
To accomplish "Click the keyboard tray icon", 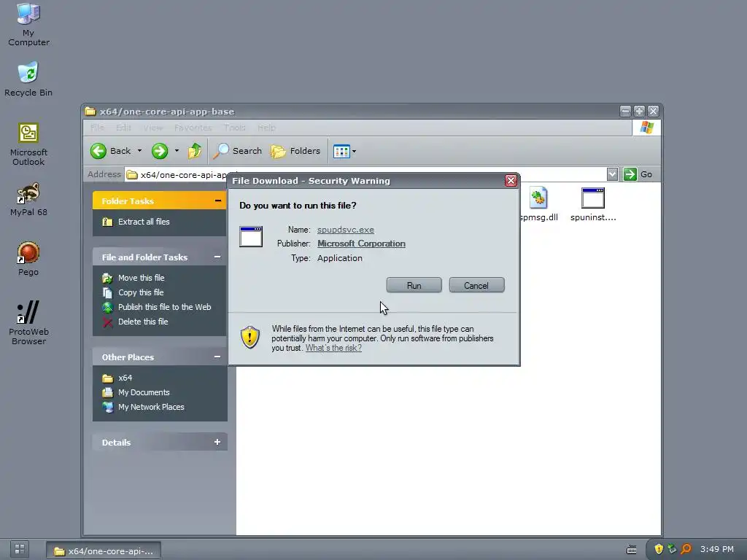I will coord(631,550).
